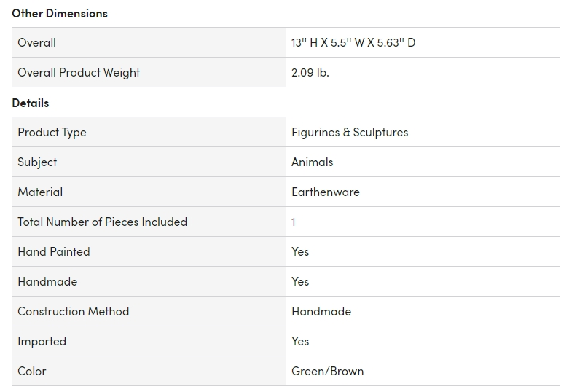The width and height of the screenshot is (561, 392).
Task: Select the Yes value beside Hand Painted
Action: click(x=300, y=251)
